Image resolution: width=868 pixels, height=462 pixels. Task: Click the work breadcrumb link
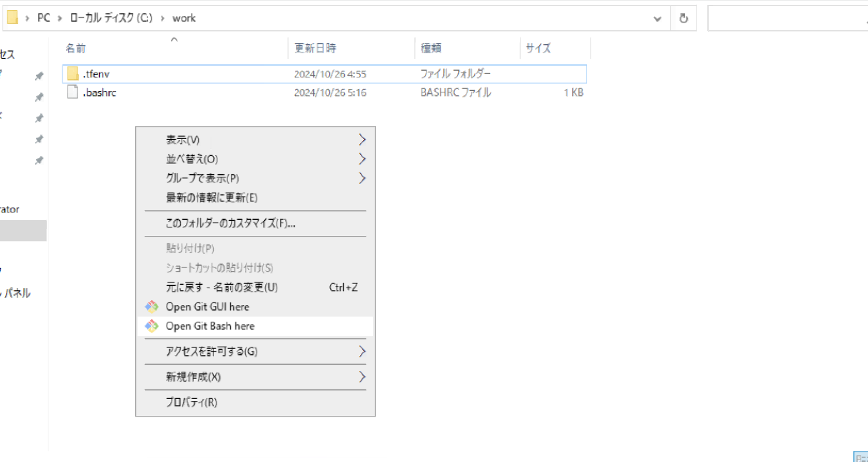coord(184,17)
